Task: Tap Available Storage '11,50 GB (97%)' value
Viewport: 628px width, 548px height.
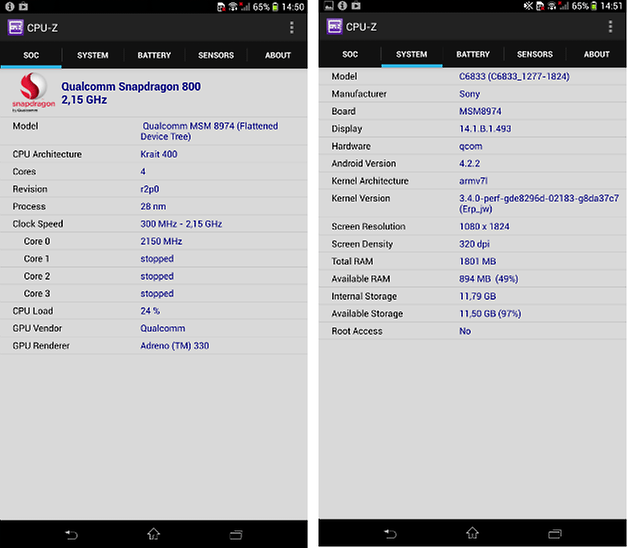Action: pos(490,314)
